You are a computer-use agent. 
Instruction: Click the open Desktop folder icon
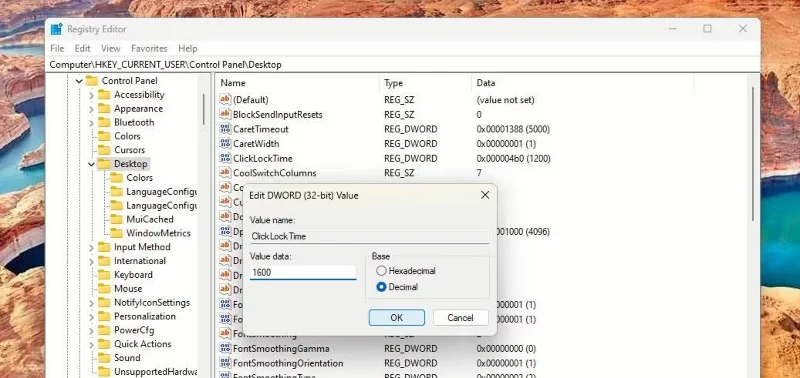(104, 164)
